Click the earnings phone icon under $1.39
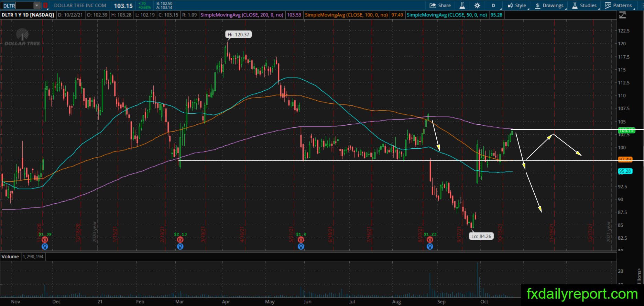 (45, 240)
